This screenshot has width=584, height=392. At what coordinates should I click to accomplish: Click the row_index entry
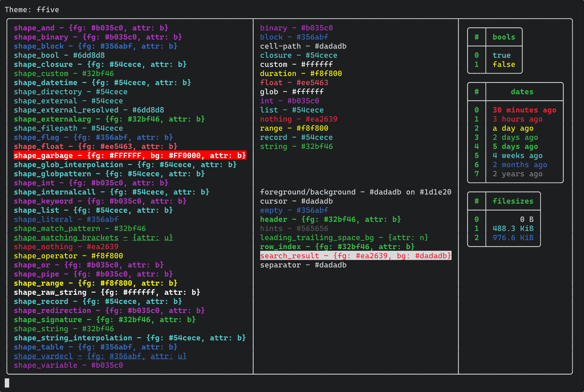tap(337, 247)
